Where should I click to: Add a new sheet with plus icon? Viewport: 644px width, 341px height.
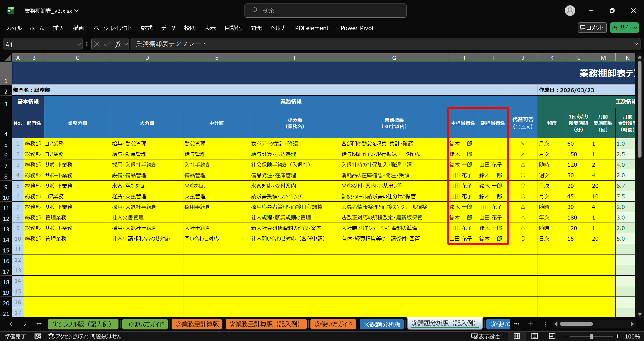[531, 324]
